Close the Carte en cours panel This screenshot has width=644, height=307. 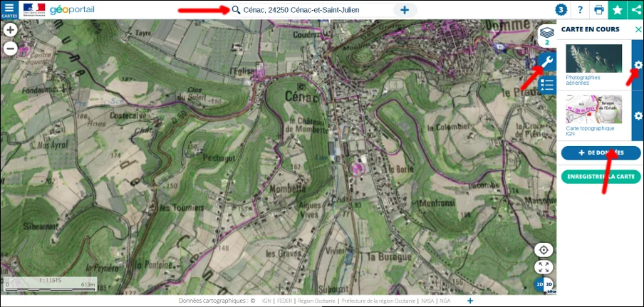click(x=638, y=29)
